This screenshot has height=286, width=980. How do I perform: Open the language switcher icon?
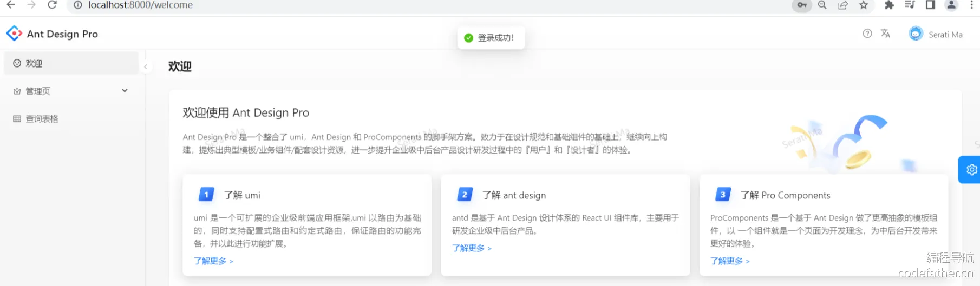click(886, 34)
